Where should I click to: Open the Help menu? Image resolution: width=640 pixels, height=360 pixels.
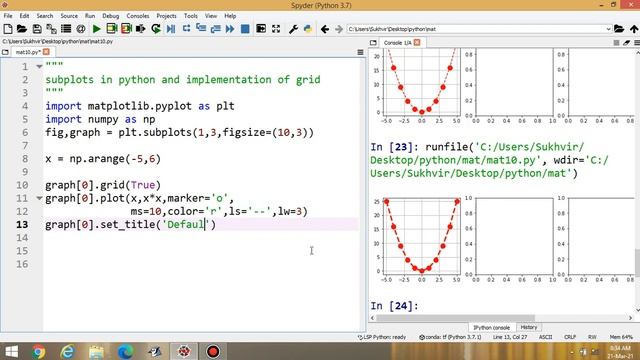tap(230, 16)
